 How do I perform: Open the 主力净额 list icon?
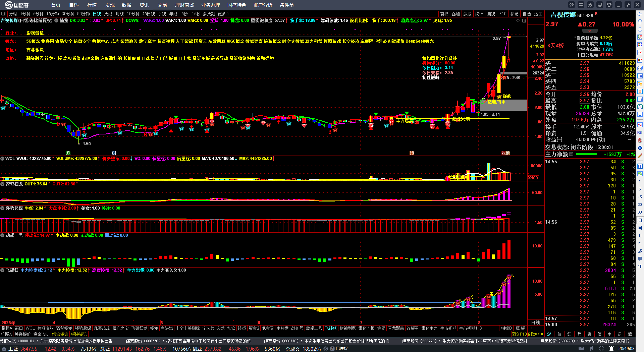pos(571,154)
